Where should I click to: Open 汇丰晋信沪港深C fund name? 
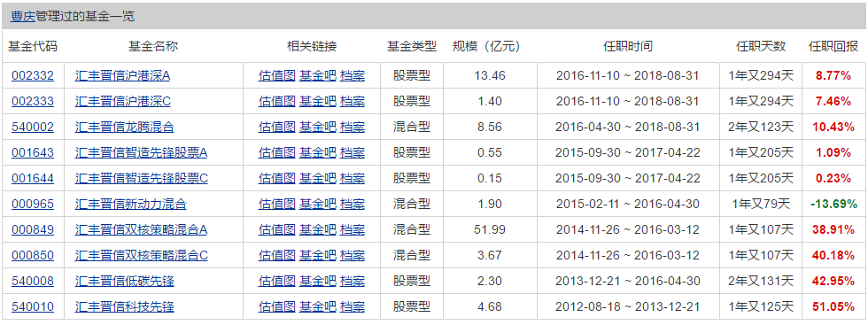point(123,101)
